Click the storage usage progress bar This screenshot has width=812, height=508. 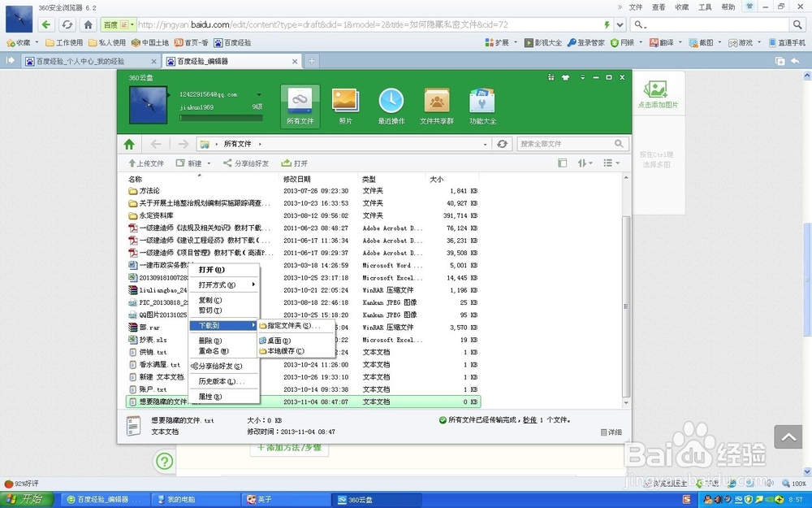coord(221,118)
